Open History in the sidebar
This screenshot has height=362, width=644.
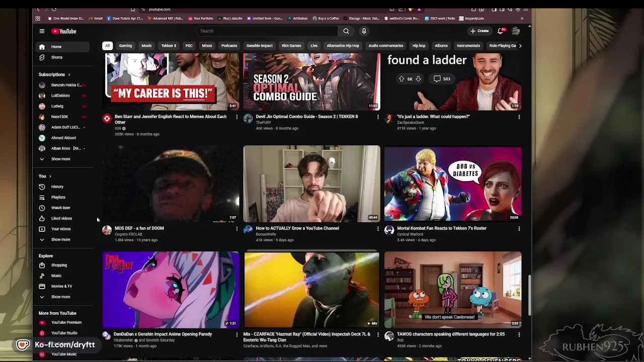tap(63, 187)
